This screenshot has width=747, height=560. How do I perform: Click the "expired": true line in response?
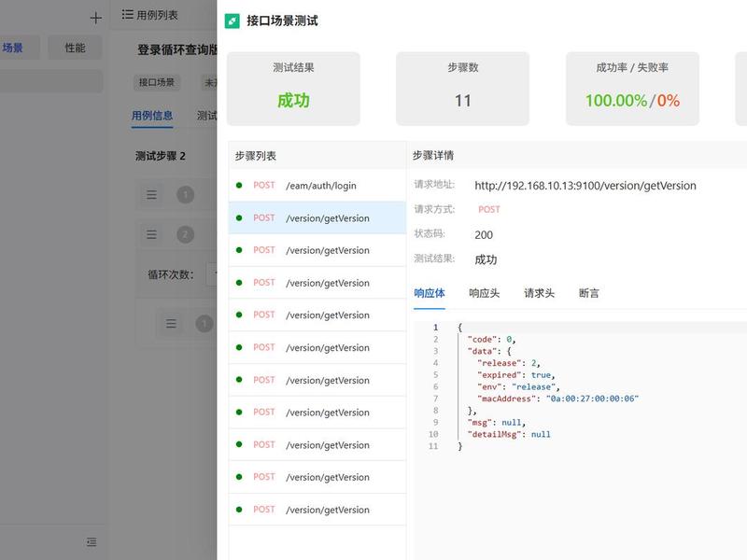click(x=516, y=375)
